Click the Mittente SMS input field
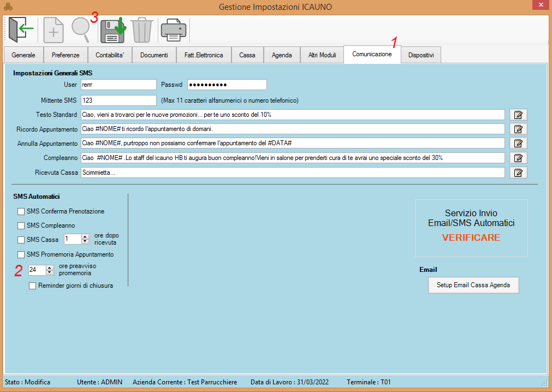 point(118,100)
